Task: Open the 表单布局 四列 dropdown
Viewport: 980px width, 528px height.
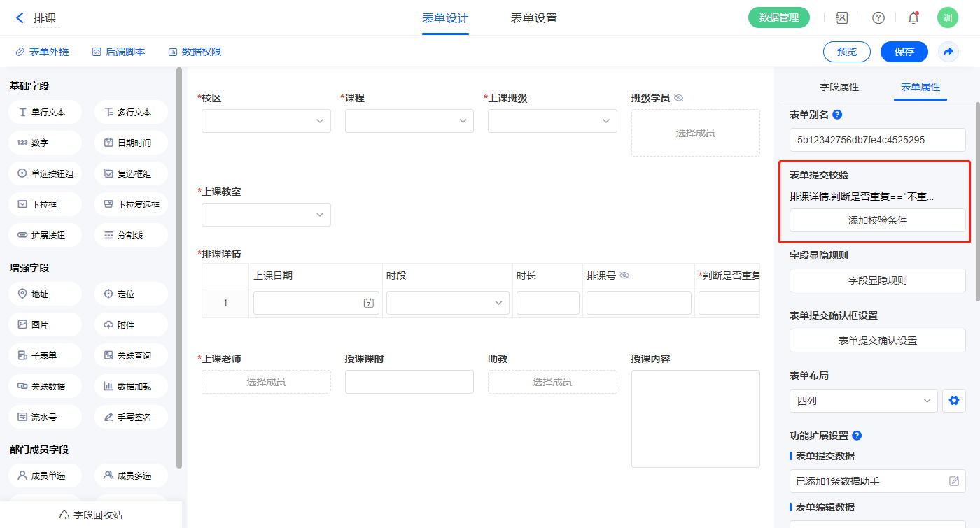Action: pos(863,401)
